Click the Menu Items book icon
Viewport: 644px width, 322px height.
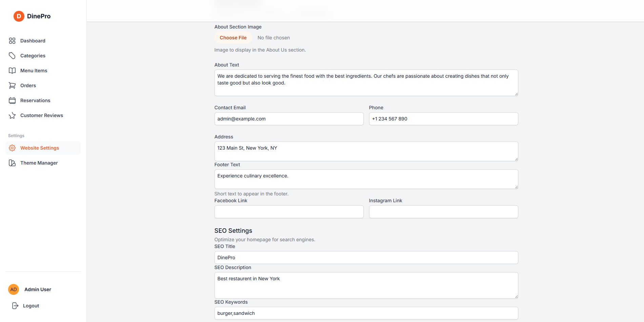point(12,71)
